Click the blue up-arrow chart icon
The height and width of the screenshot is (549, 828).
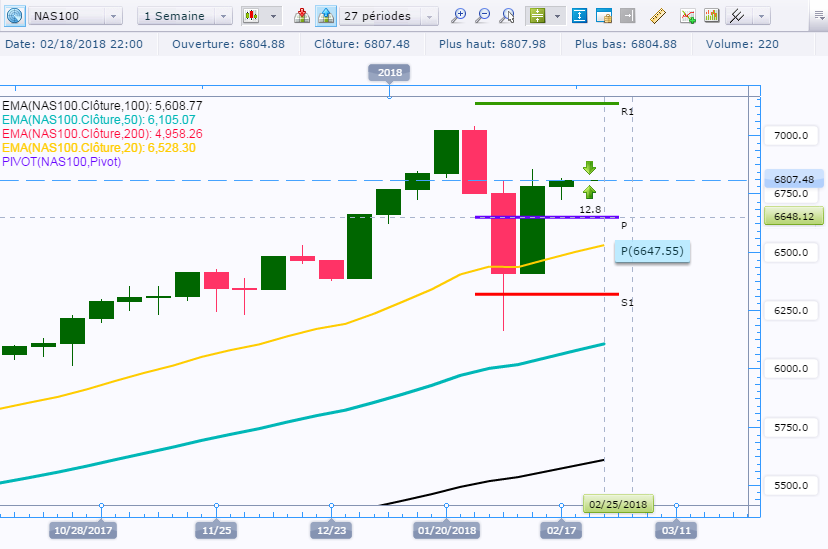[326, 16]
